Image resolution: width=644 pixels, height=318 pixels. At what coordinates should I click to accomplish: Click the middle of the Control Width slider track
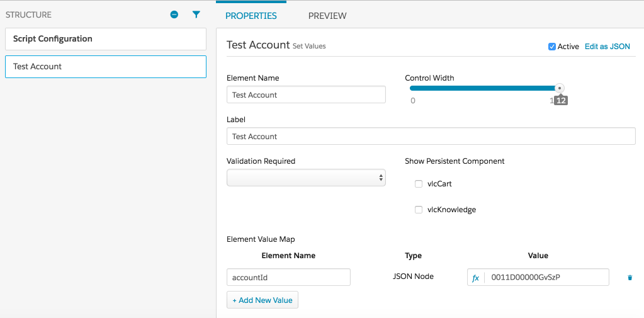485,88
